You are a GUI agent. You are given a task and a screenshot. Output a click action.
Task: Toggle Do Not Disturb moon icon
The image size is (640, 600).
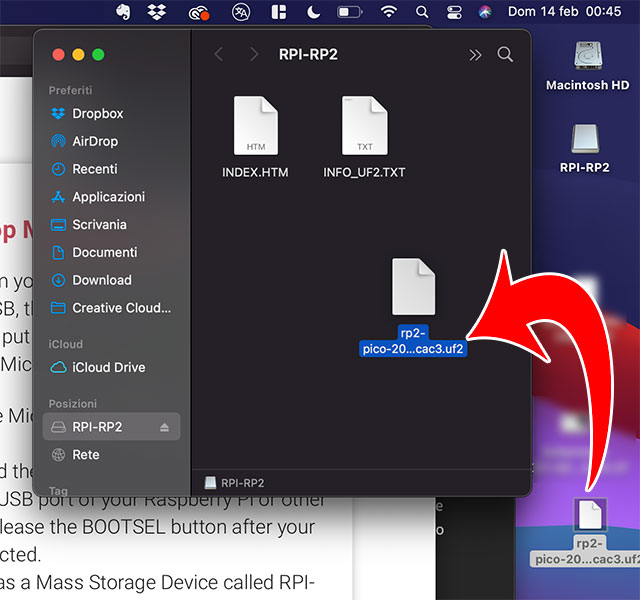(x=313, y=12)
